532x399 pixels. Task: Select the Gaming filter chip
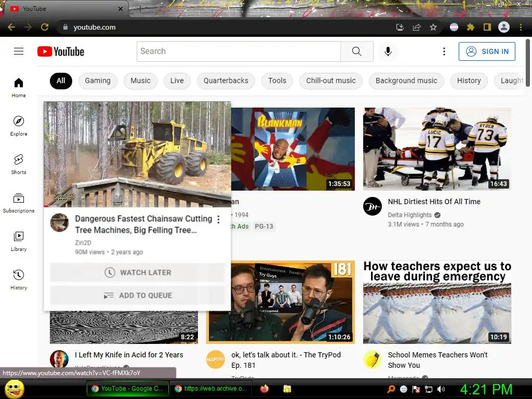pos(98,81)
